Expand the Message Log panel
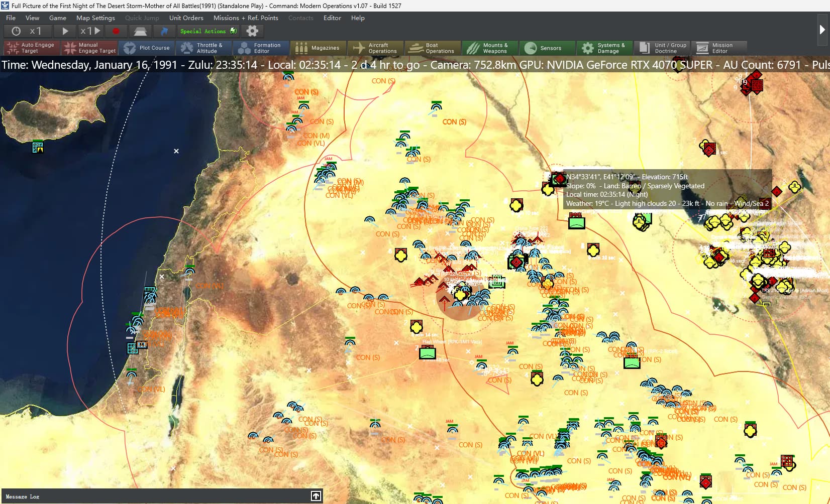830x504 pixels. point(316,496)
